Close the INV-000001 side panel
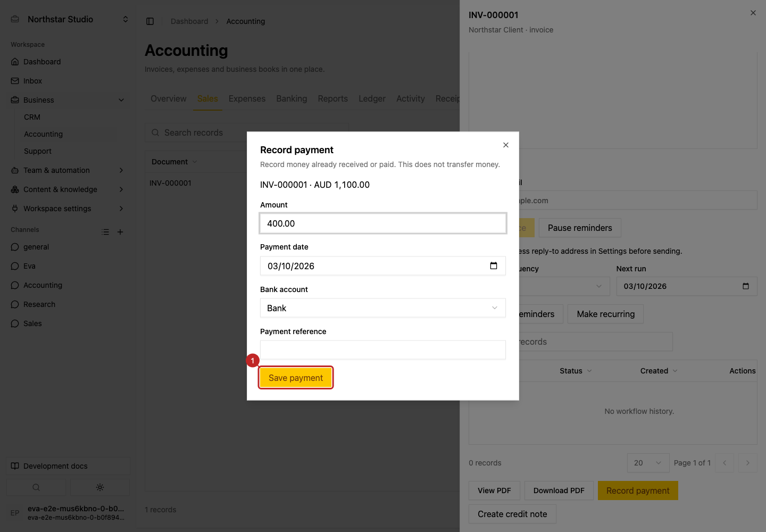The width and height of the screenshot is (766, 532). tap(753, 13)
